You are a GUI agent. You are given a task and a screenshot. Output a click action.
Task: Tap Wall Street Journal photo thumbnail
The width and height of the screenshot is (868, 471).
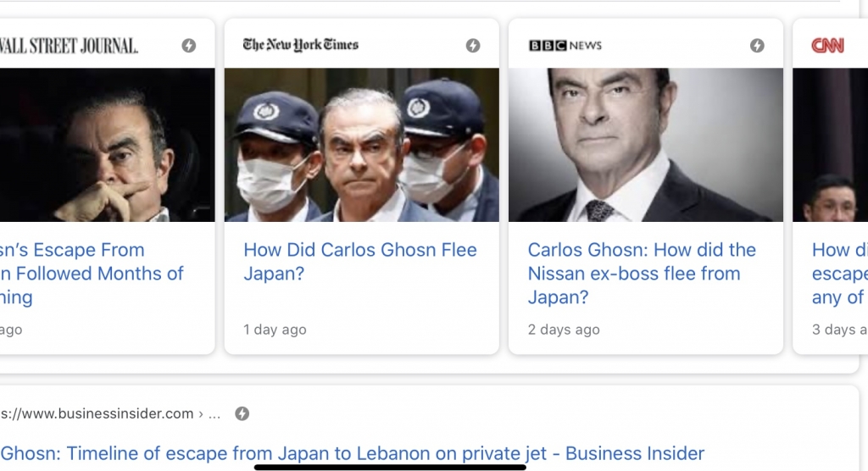(x=106, y=145)
